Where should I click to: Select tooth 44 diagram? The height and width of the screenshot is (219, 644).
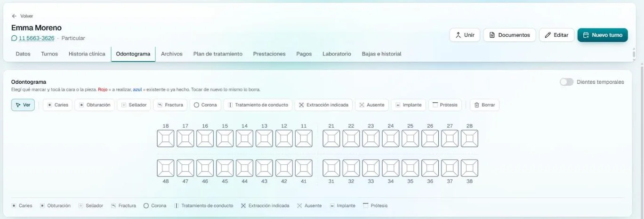tap(245, 168)
